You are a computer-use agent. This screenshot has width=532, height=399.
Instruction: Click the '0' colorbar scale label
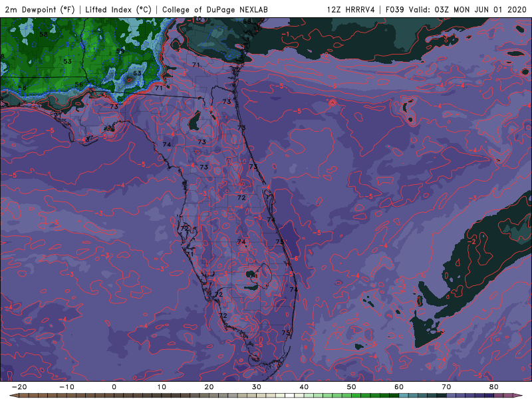pyautogui.click(x=114, y=387)
